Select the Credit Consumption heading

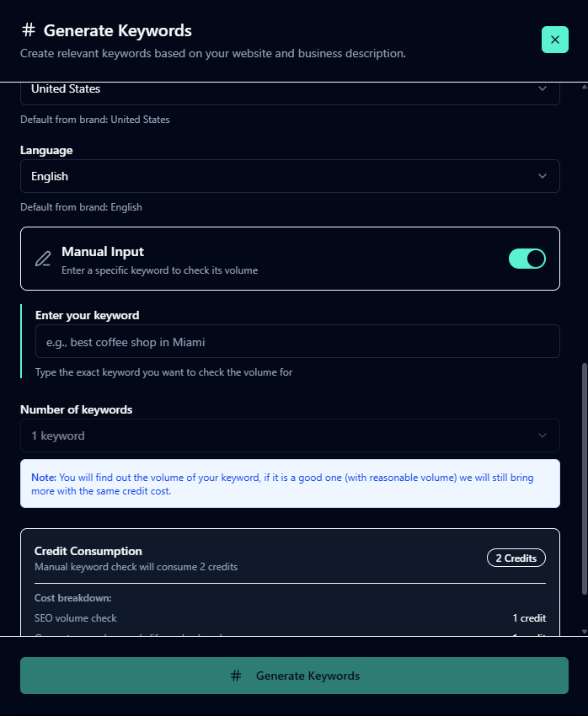pyautogui.click(x=88, y=551)
